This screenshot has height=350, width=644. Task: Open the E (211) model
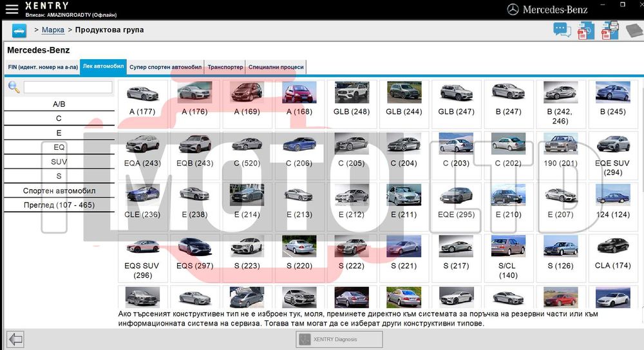(x=404, y=207)
